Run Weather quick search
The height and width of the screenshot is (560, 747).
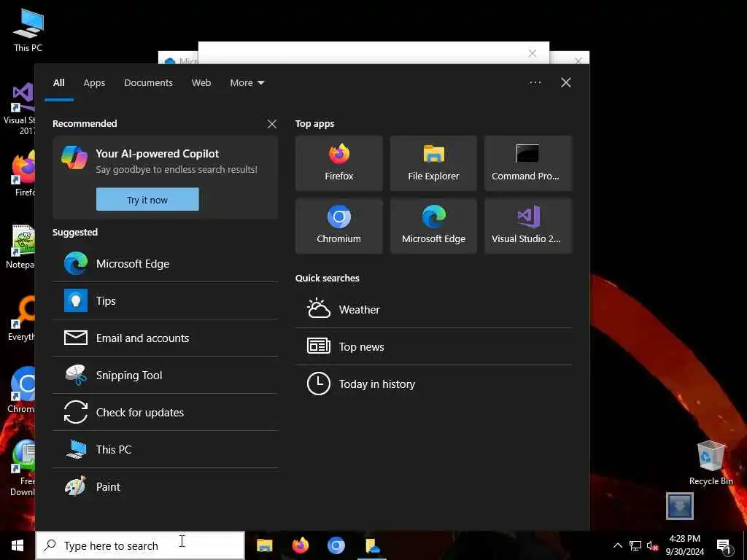[433, 309]
